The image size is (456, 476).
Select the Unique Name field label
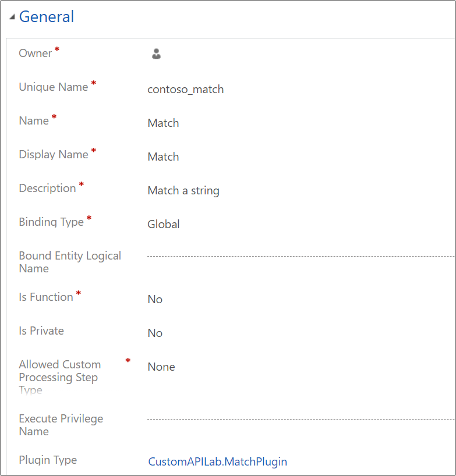pyautogui.click(x=54, y=86)
